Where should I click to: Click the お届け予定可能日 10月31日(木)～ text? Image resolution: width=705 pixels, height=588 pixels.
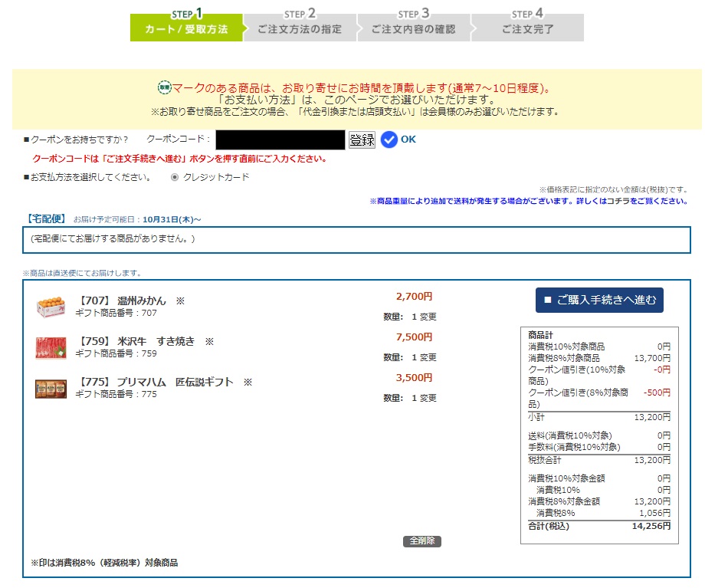click(137, 219)
